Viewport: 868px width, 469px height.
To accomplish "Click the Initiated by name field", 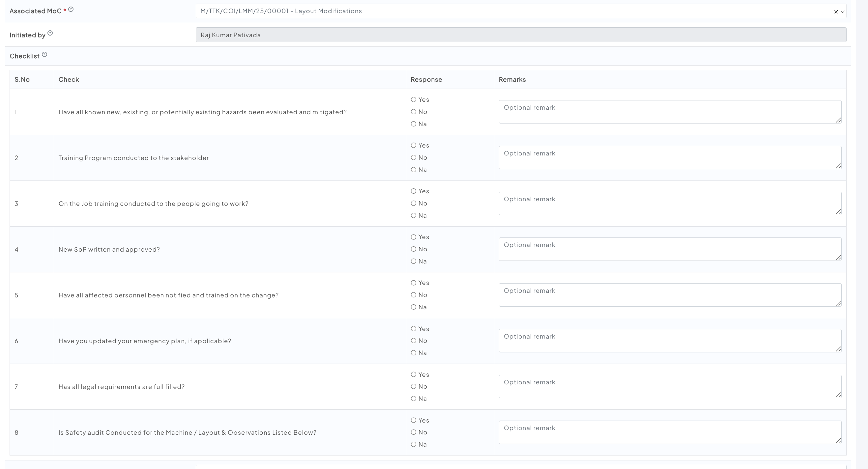I will coord(521,35).
